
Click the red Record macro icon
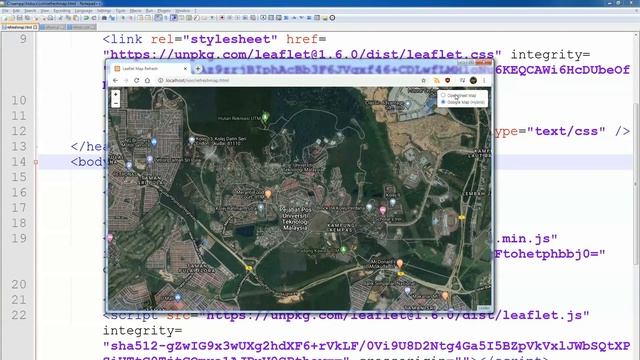(222, 18)
